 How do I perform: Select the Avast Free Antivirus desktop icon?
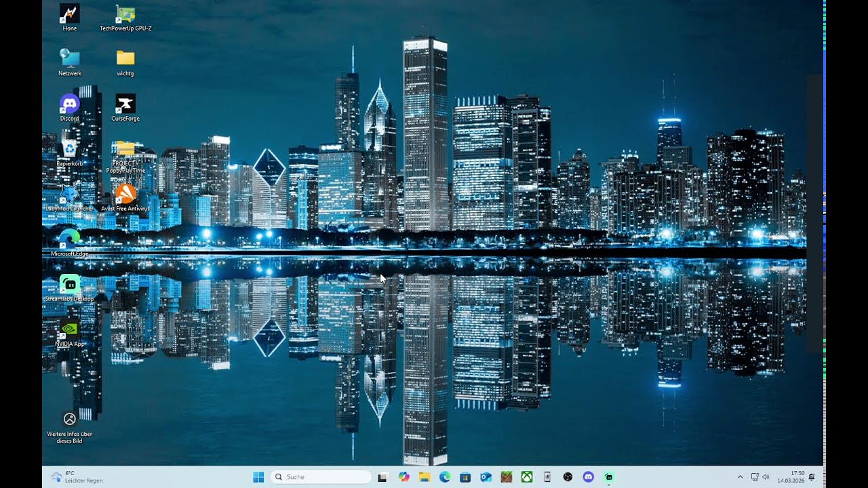tap(125, 198)
